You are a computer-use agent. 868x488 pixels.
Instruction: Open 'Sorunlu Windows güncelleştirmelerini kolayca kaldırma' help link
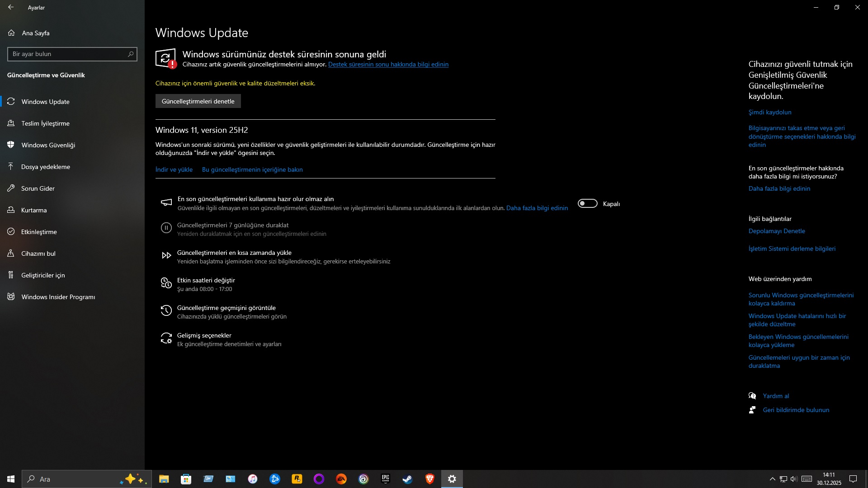tap(801, 299)
